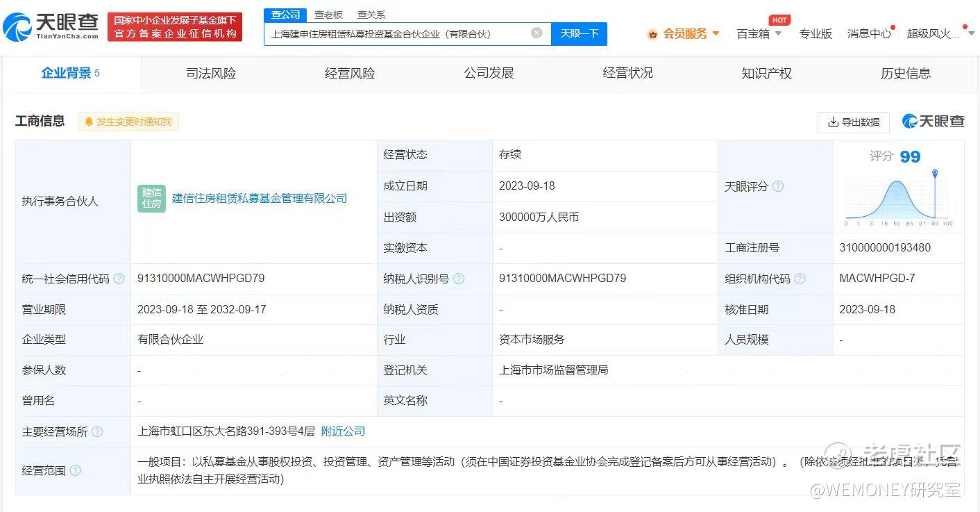Select the 查关系 search tab
980x512 pixels.
tap(371, 15)
